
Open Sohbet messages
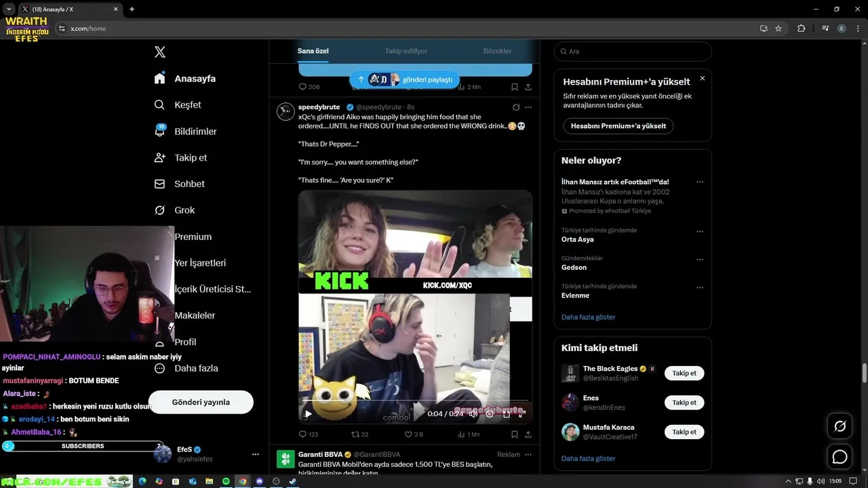pos(180,184)
